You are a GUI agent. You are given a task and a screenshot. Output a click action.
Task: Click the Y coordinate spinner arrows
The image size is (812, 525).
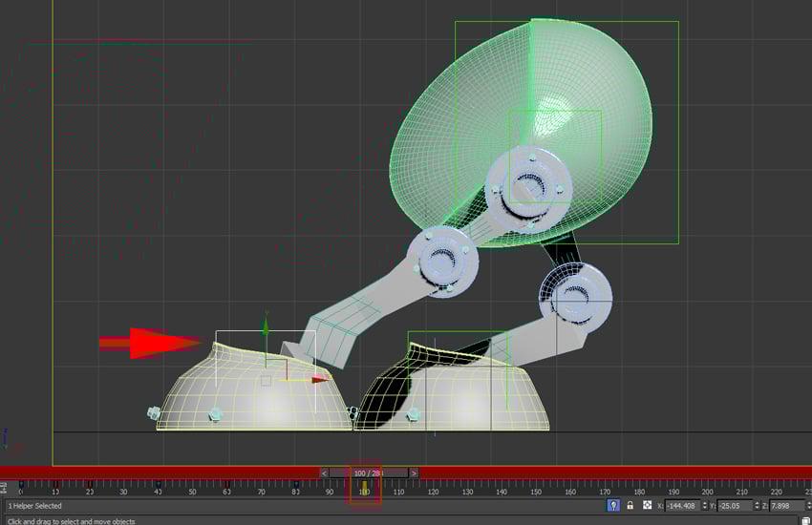pos(757,506)
